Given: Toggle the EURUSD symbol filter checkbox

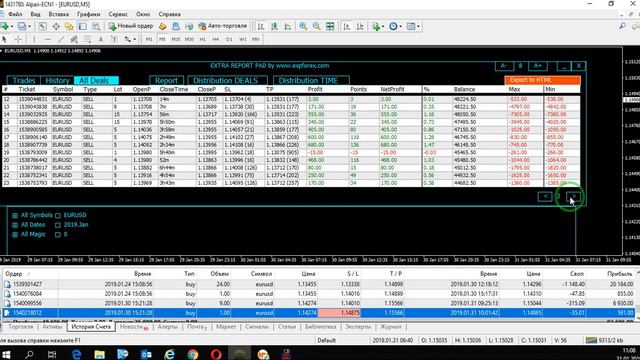Looking at the screenshot, I should [58, 216].
